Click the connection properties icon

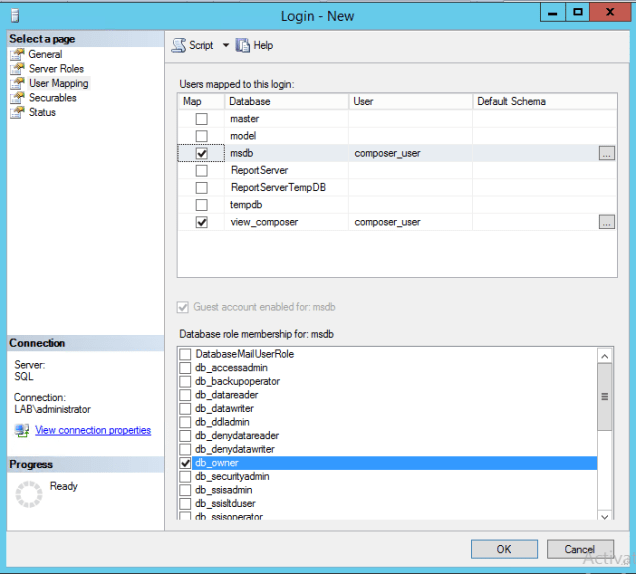22,430
